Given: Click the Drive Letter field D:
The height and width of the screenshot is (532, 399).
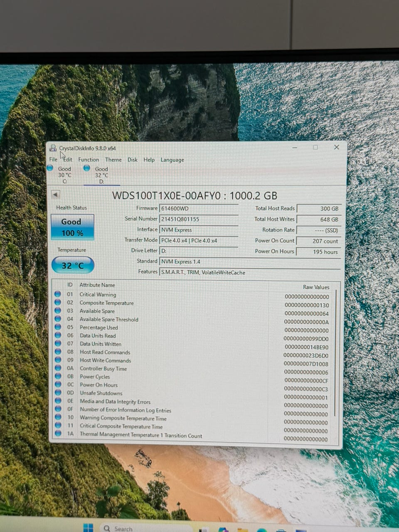Looking at the screenshot, I should pyautogui.click(x=199, y=251).
